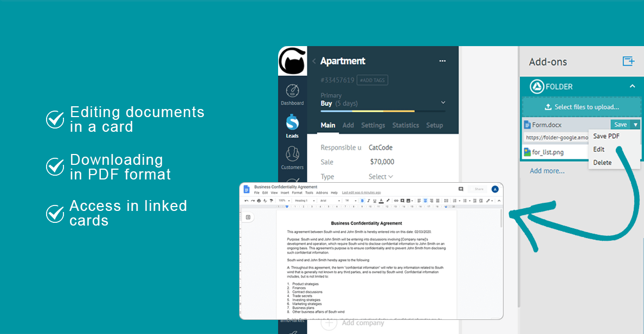Choose Save PDF from the context menu
This screenshot has height=334, width=644.
point(606,136)
